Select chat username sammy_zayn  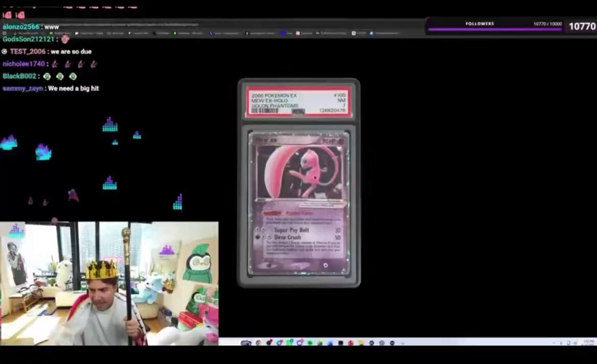point(23,88)
